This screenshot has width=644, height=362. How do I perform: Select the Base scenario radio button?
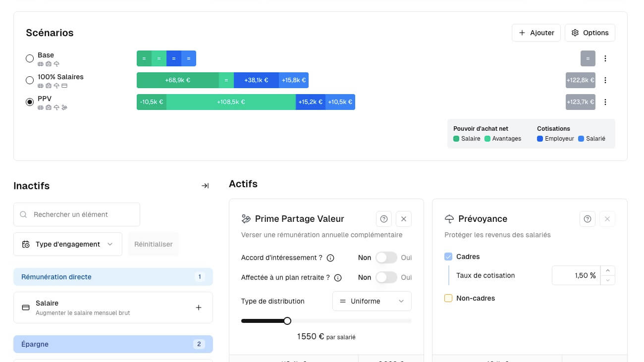click(30, 58)
